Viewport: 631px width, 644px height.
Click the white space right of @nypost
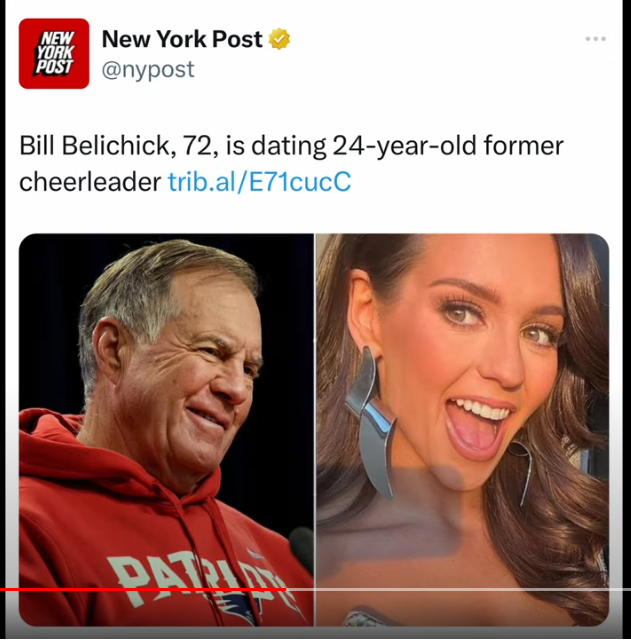400,69
